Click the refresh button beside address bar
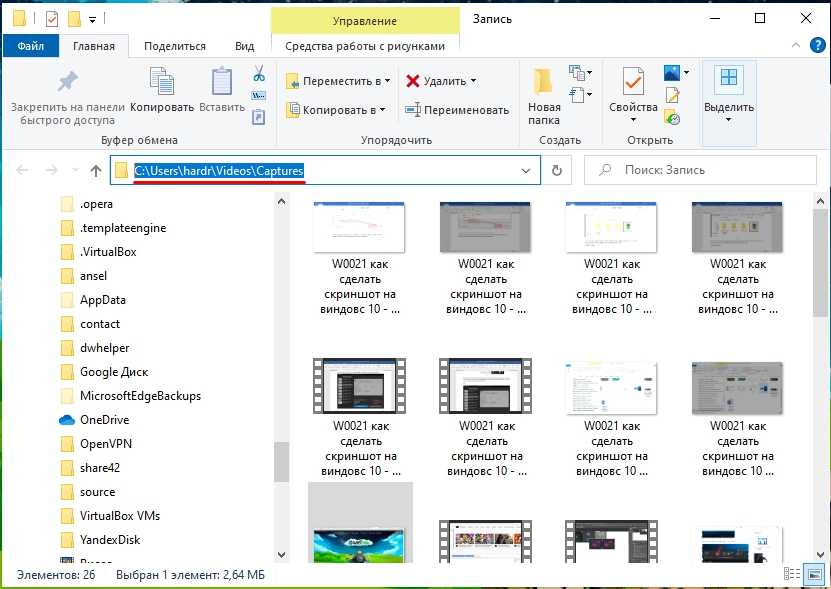This screenshot has height=589, width=831. point(557,171)
